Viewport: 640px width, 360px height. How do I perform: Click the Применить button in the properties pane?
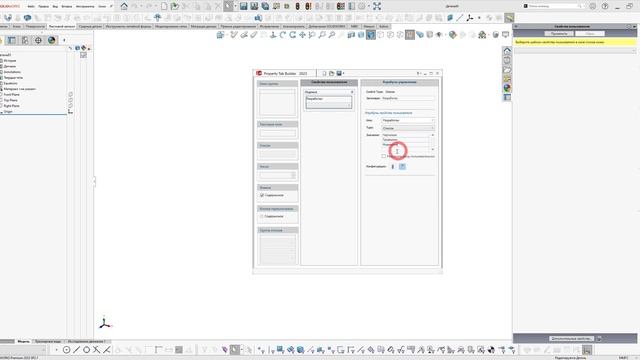click(559, 33)
